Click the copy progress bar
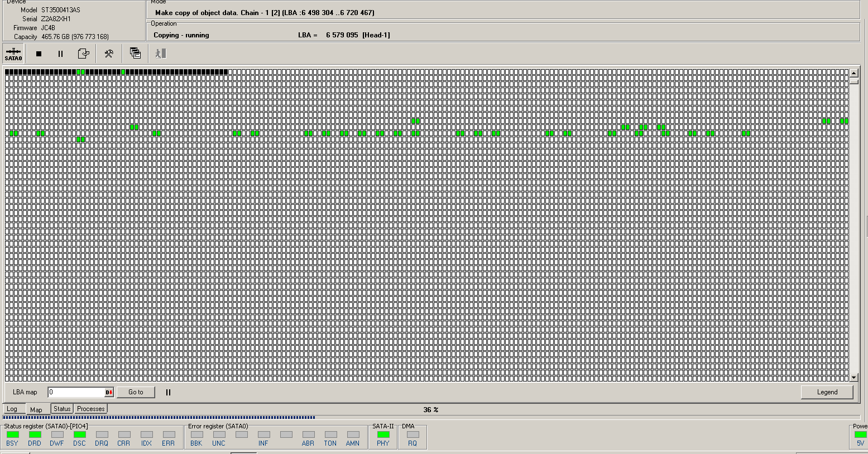This screenshot has width=868, height=454. [431, 417]
